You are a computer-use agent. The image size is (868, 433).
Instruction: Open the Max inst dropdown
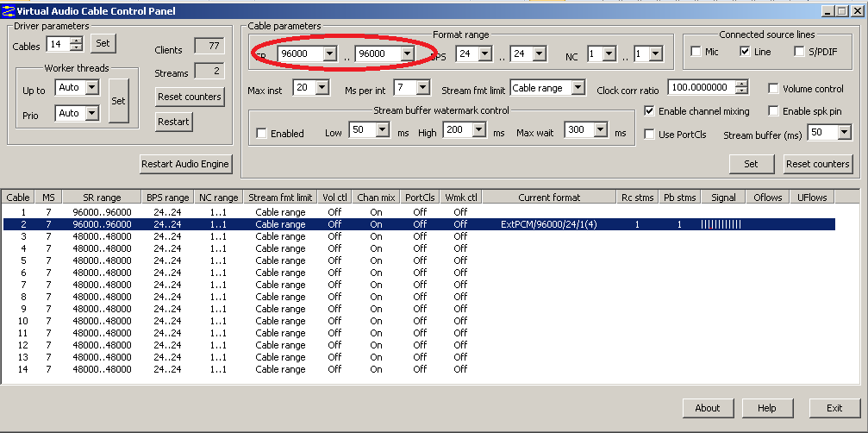pyautogui.click(x=322, y=87)
